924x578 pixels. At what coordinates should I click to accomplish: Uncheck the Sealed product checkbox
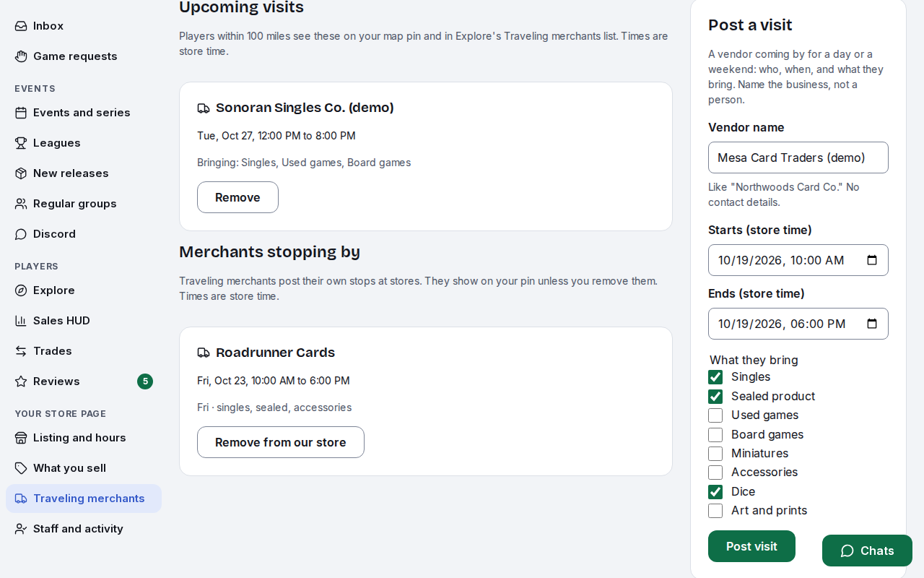pyautogui.click(x=715, y=397)
